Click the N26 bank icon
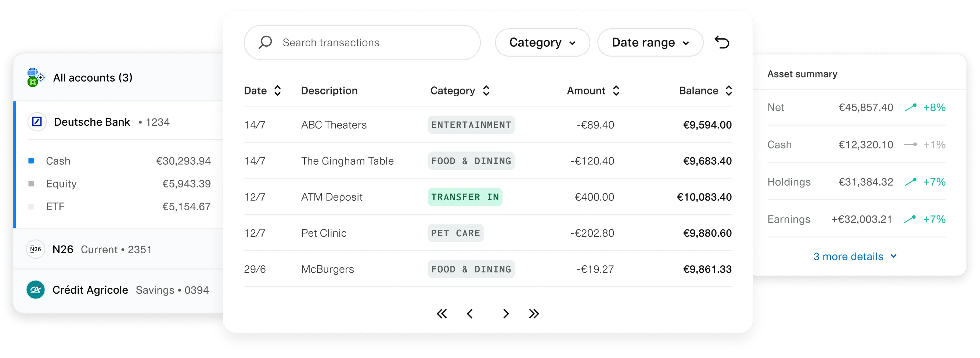The width and height of the screenshot is (980, 358). (35, 249)
